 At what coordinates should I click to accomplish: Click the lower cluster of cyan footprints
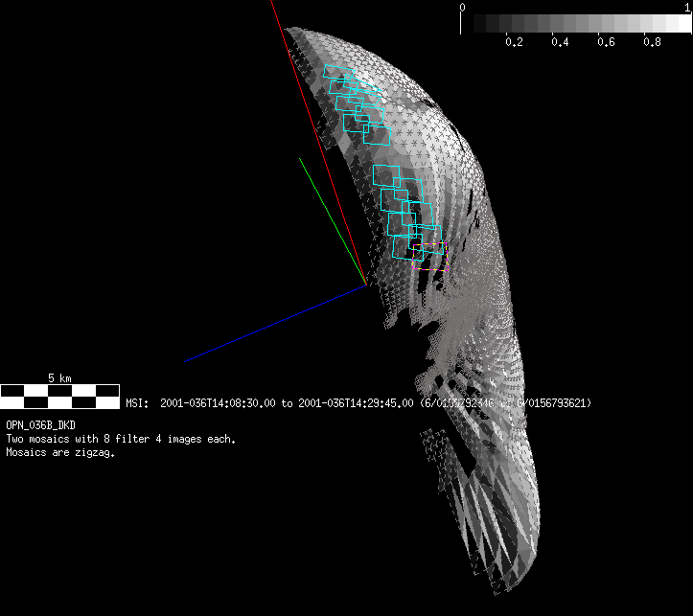coord(407,216)
